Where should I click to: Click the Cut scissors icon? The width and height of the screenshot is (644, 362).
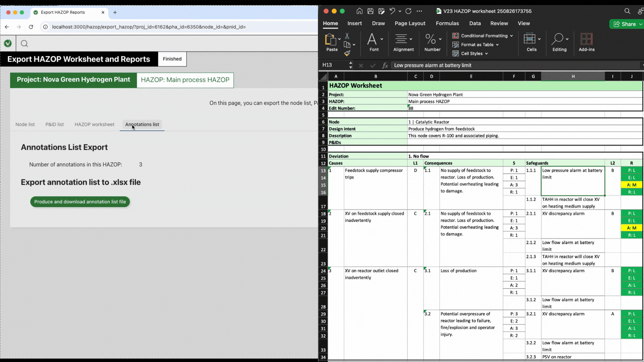347,36
